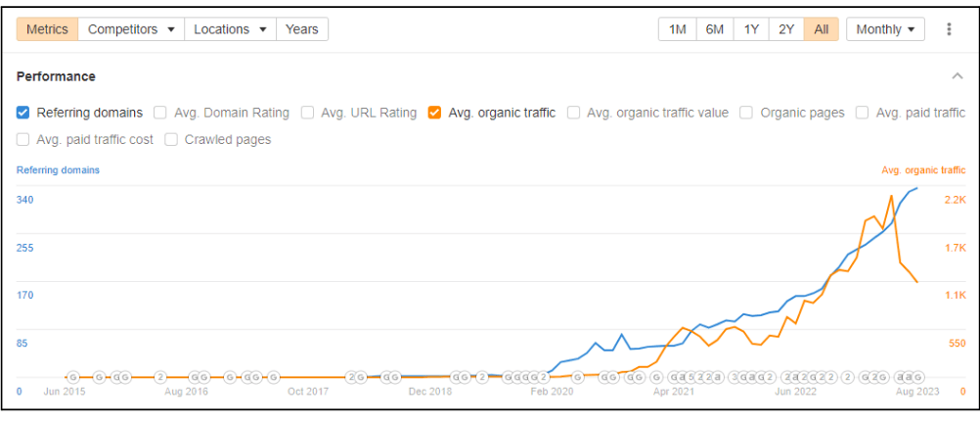Check the Crawled pages option
The height and width of the screenshot is (421, 980).
click(171, 139)
